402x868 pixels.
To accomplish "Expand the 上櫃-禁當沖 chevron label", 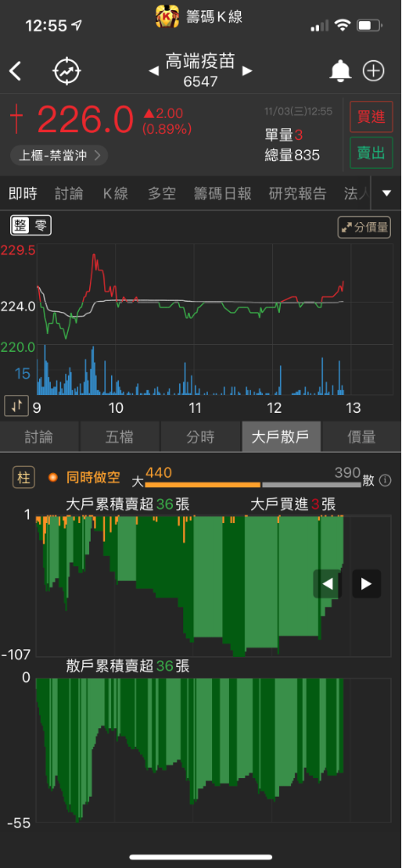I will [x=59, y=156].
